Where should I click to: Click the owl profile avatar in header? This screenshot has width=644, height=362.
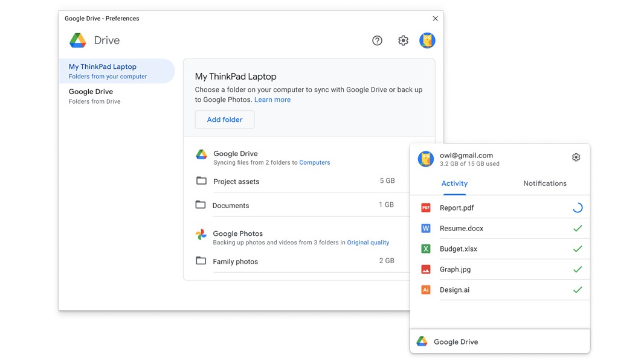427,40
